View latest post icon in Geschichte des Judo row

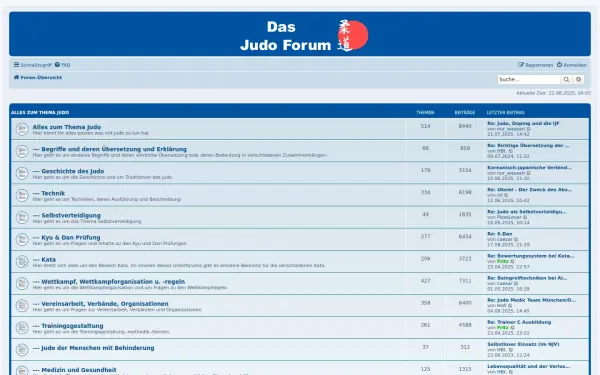click(x=529, y=173)
